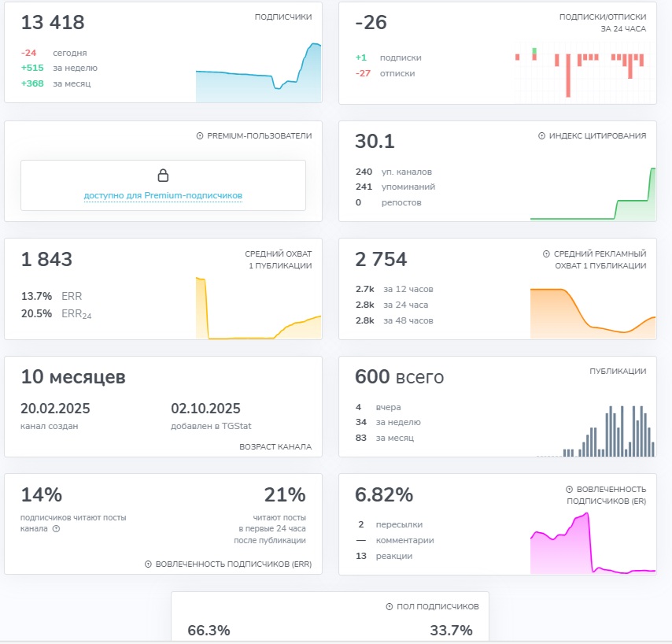Click '2.8k за 48 часов' row
Image resolution: width=672 pixels, height=644 pixels.
[394, 320]
